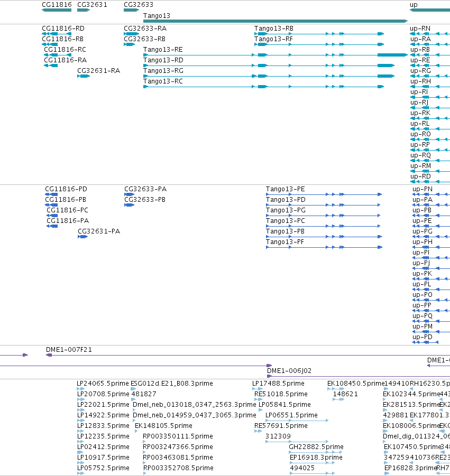Click transcript label CG32633-RA
The image size is (450, 476).
tap(145, 28)
